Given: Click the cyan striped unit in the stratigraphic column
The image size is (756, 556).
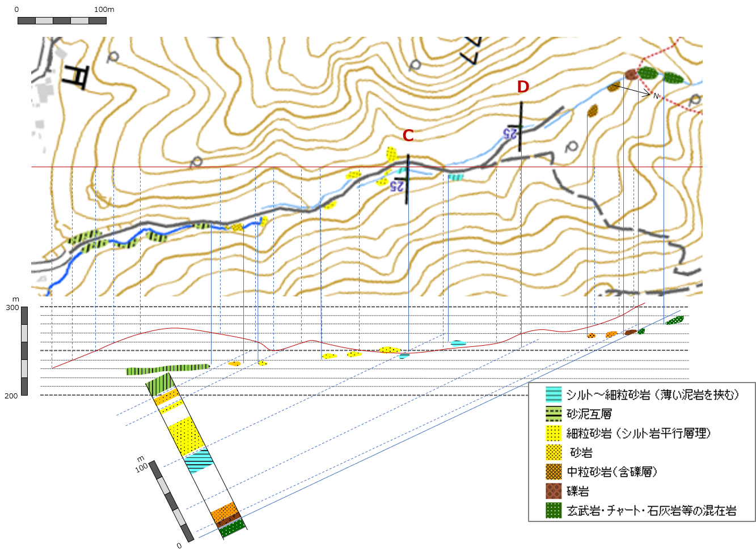Looking at the screenshot, I should [198, 461].
